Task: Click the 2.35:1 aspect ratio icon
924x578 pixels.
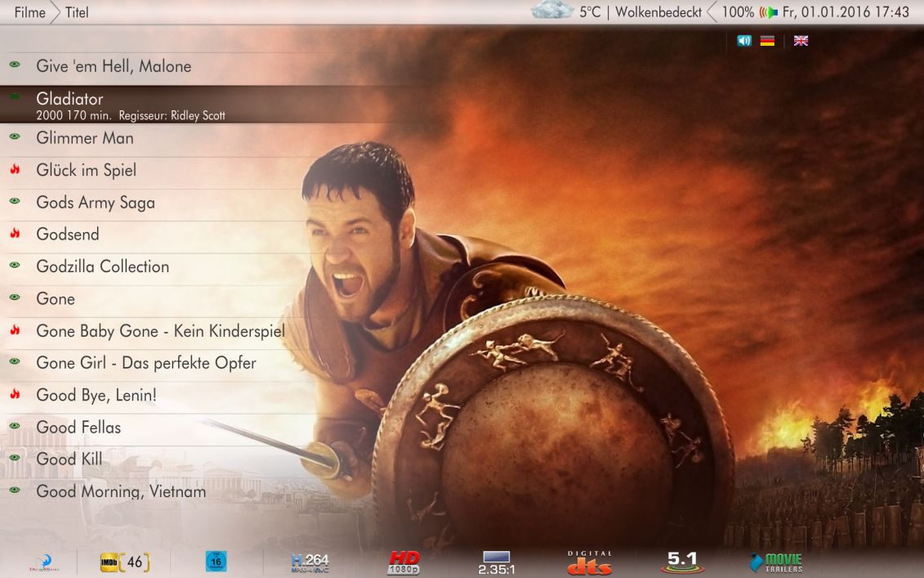Action: tap(496, 563)
